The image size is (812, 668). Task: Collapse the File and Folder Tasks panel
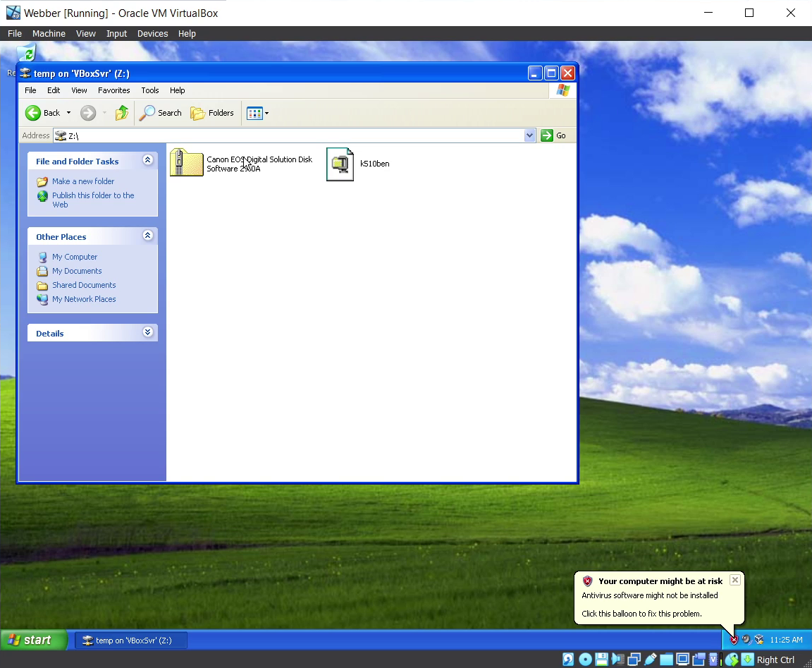[x=147, y=160]
